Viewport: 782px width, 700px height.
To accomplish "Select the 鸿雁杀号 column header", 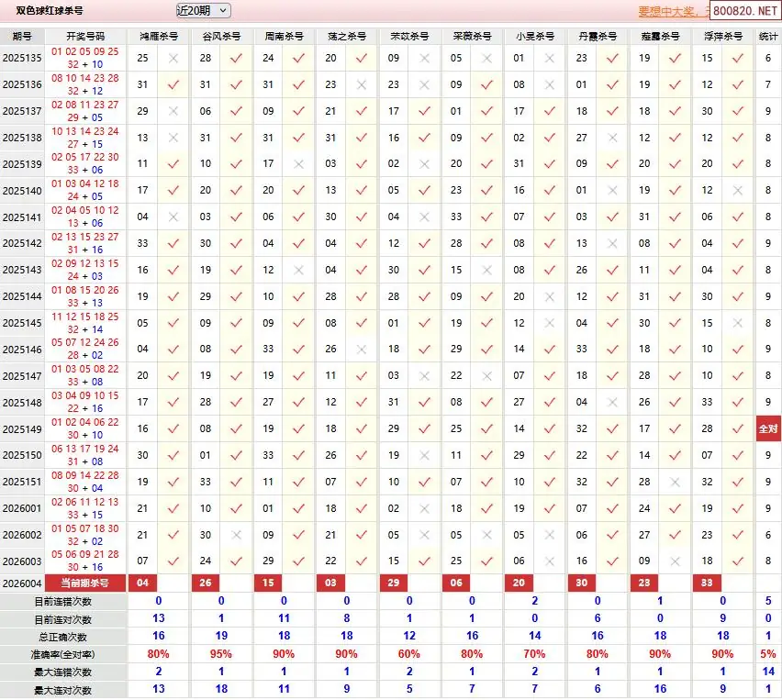I will [158, 37].
